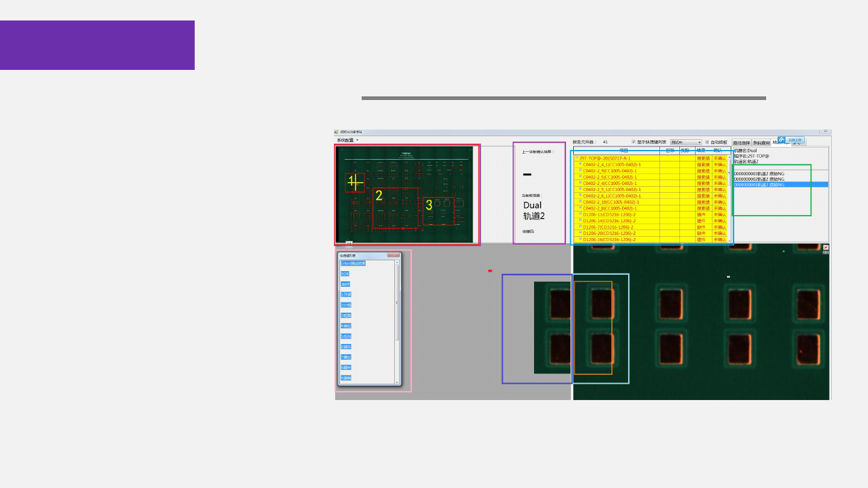Expand the C0402-2_4_1(CC1005-0402)-1 node
The height and width of the screenshot is (488, 868).
tap(580, 164)
